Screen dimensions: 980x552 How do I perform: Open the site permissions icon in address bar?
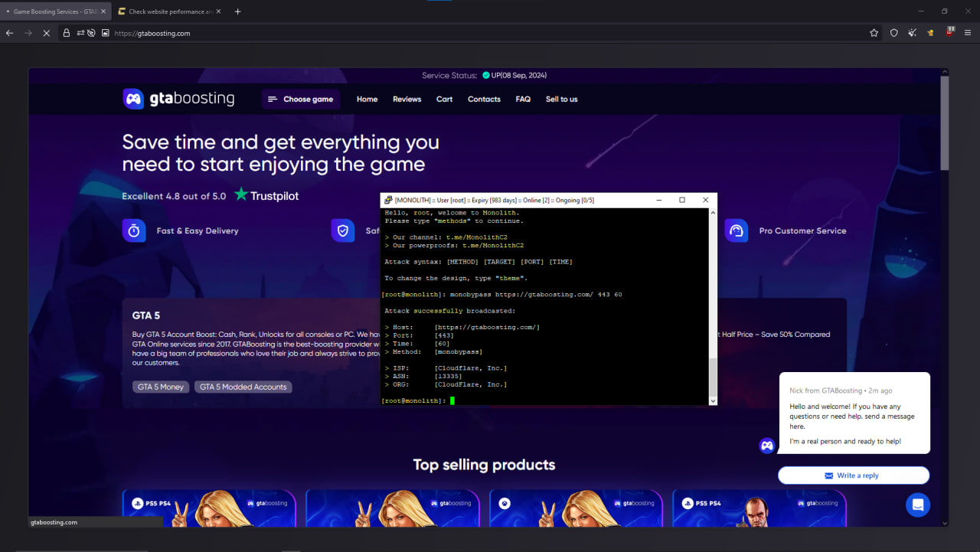pos(80,33)
